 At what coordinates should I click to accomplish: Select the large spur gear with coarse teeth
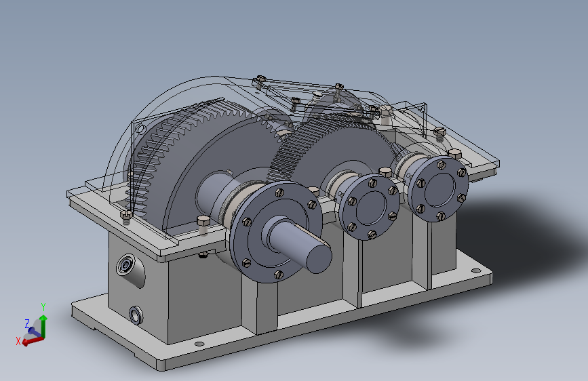coord(180,165)
